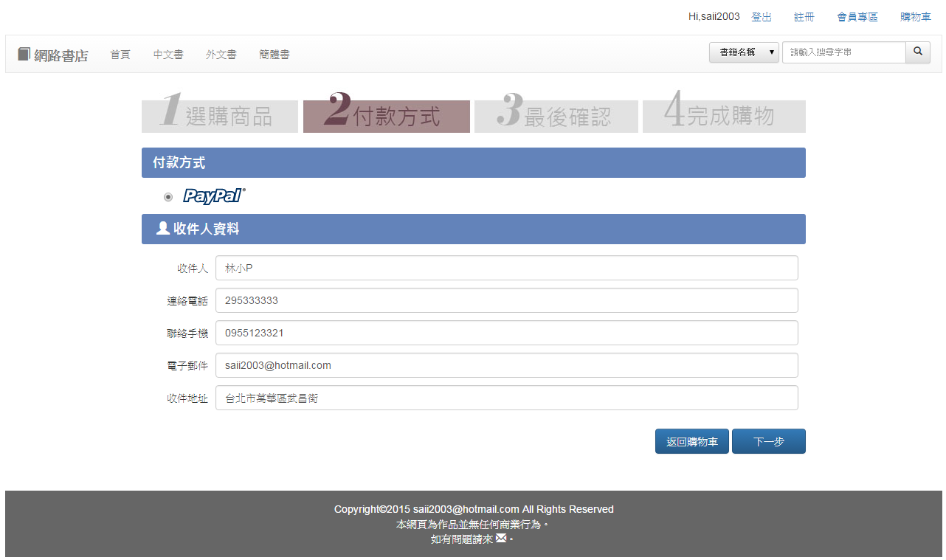The width and height of the screenshot is (946, 560).
Task: Click the book logo icon beside 網路書店
Action: [24, 55]
